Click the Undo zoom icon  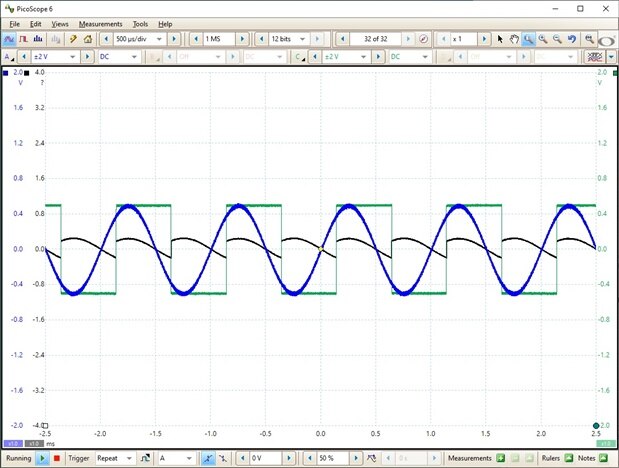click(x=572, y=39)
